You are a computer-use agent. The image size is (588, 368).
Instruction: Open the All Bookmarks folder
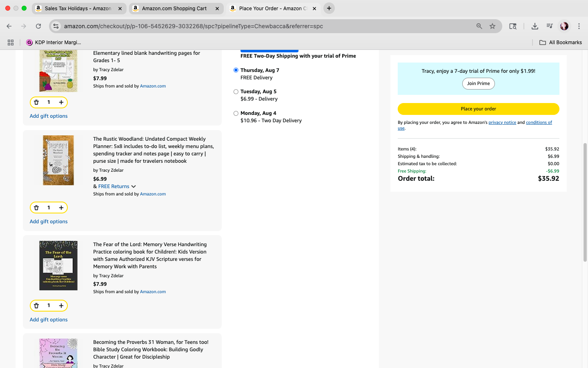pos(560,43)
